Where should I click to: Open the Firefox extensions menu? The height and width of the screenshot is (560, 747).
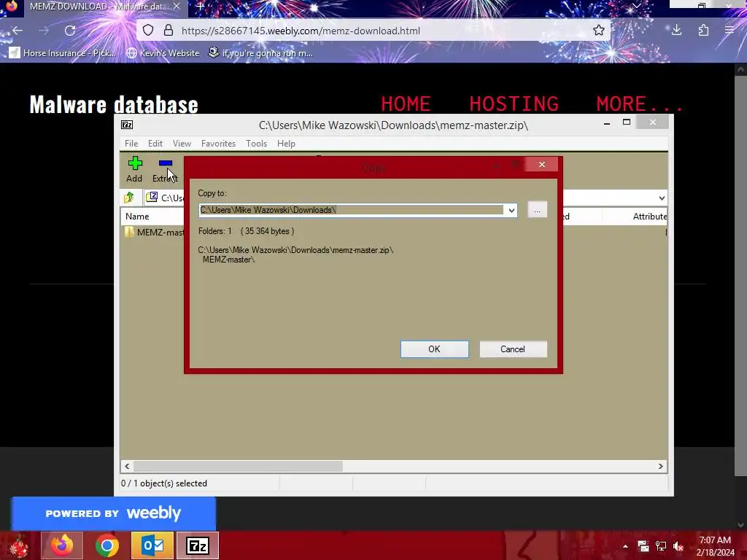coord(703,31)
